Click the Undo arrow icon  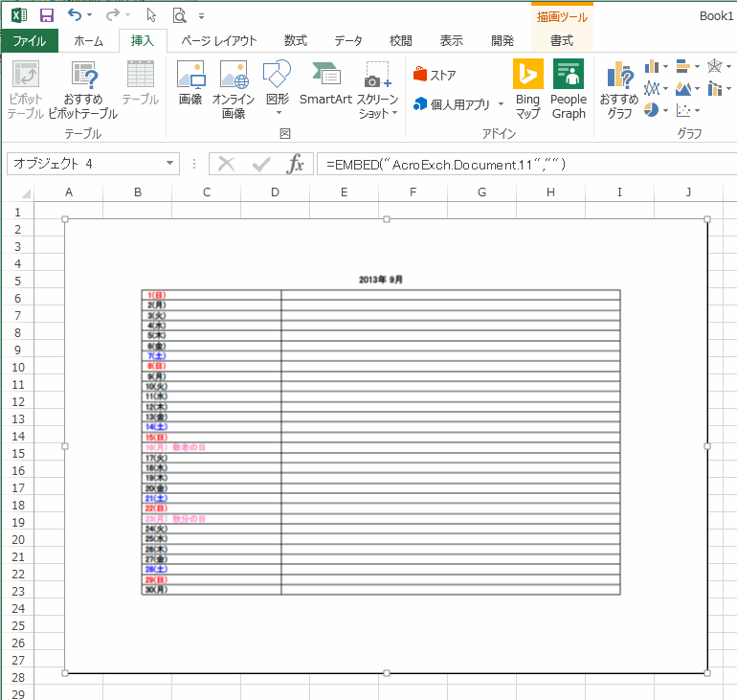click(75, 15)
